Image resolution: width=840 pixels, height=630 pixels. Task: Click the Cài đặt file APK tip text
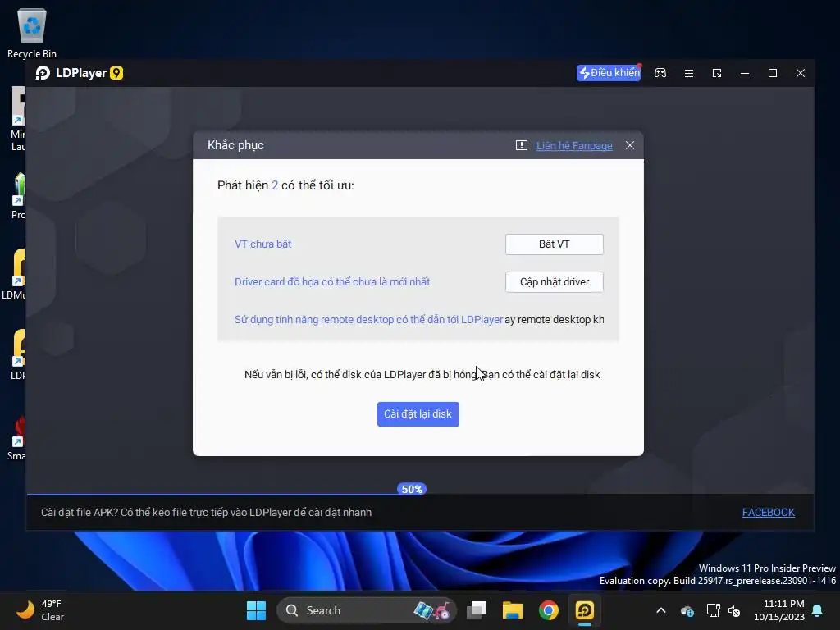(x=206, y=513)
